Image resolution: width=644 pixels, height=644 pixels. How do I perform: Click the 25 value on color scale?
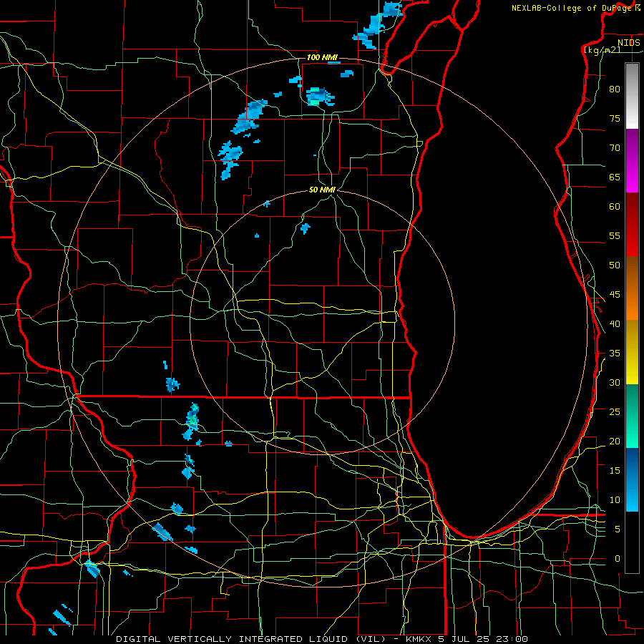(x=615, y=411)
